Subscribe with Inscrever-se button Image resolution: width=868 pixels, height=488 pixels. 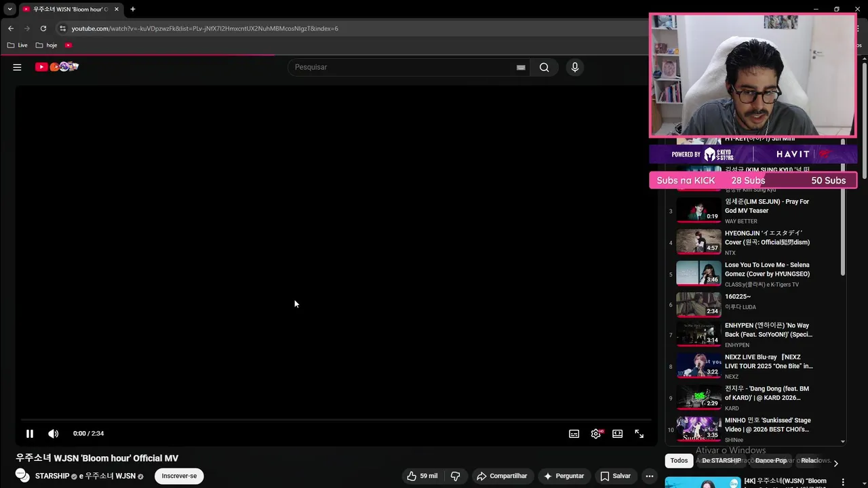pos(179,476)
